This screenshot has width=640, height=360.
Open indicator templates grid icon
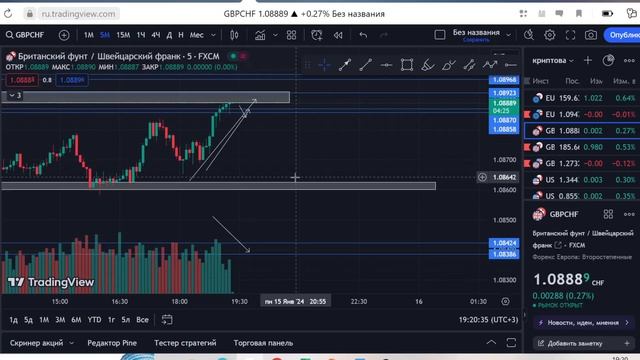tap(291, 36)
